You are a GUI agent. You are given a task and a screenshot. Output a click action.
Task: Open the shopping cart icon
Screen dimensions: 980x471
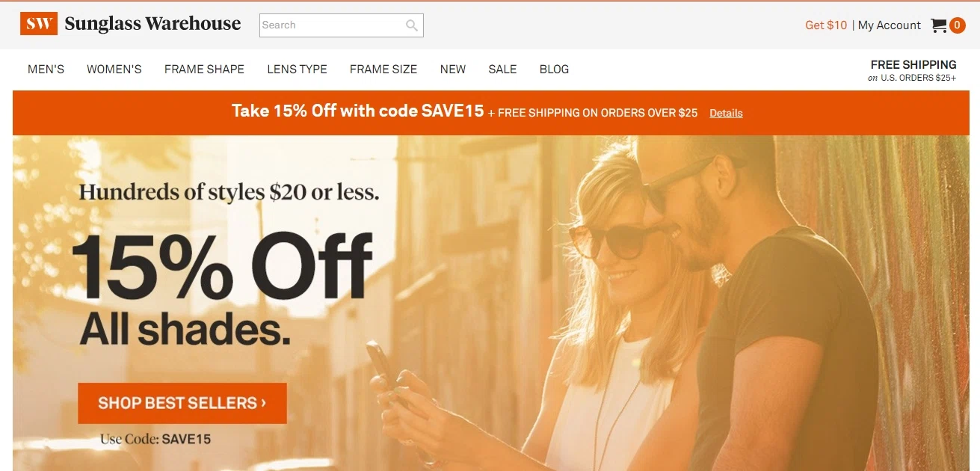[938, 25]
